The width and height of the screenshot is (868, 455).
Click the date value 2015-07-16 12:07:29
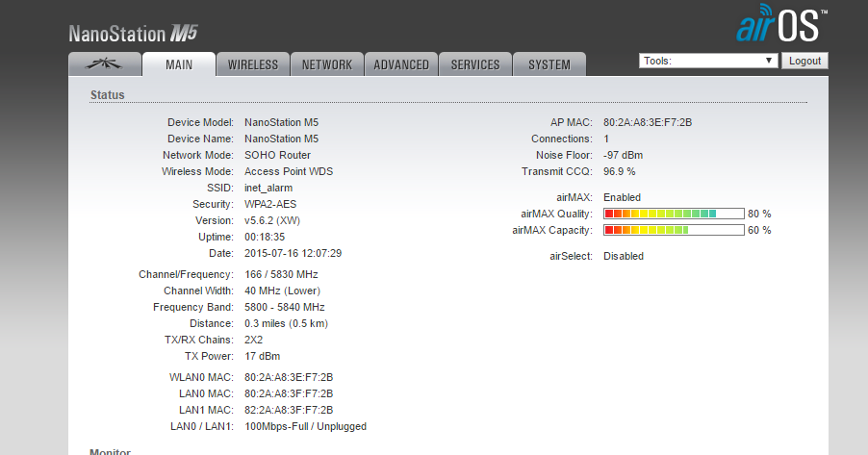[x=294, y=254]
